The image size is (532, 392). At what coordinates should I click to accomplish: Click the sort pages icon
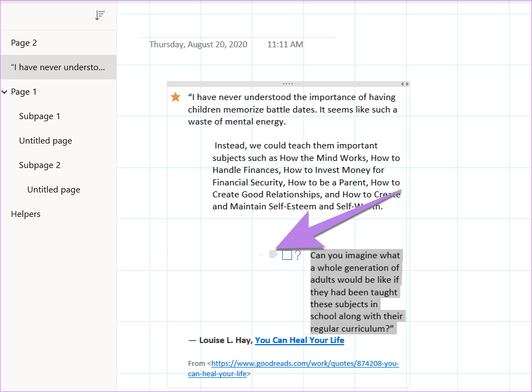point(100,15)
